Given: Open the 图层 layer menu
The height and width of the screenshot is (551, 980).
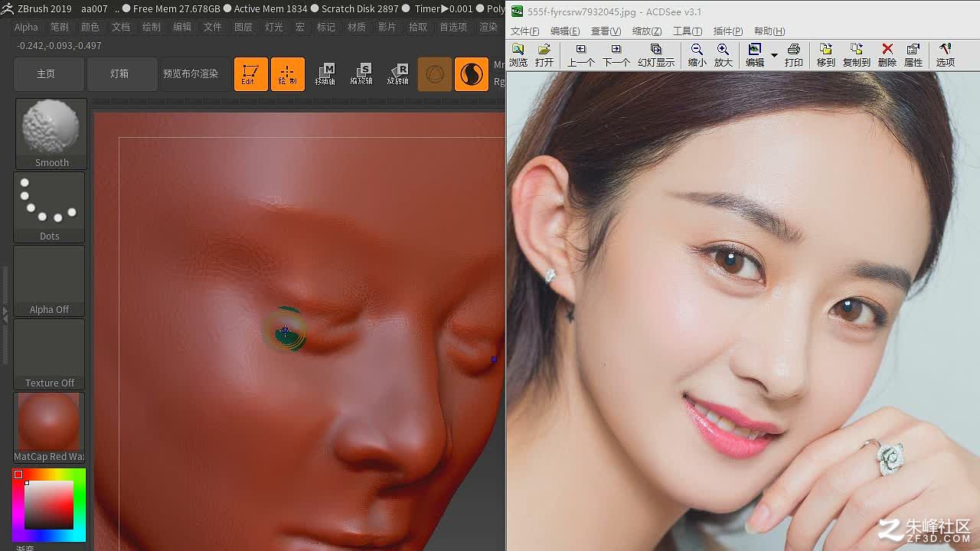Looking at the screenshot, I should pos(243,27).
